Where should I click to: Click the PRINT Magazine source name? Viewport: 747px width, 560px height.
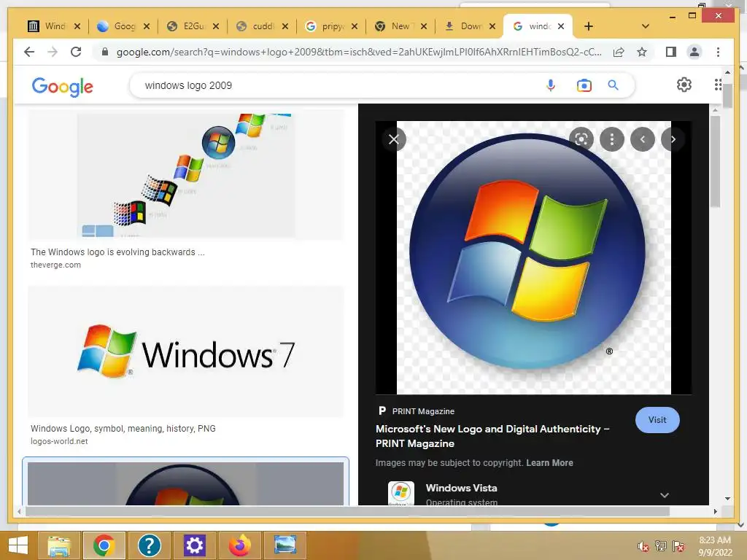click(x=423, y=411)
